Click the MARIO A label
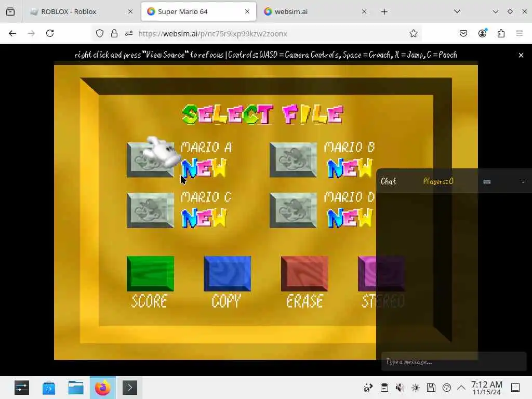Viewport: 532px width, 399px height. click(206, 147)
